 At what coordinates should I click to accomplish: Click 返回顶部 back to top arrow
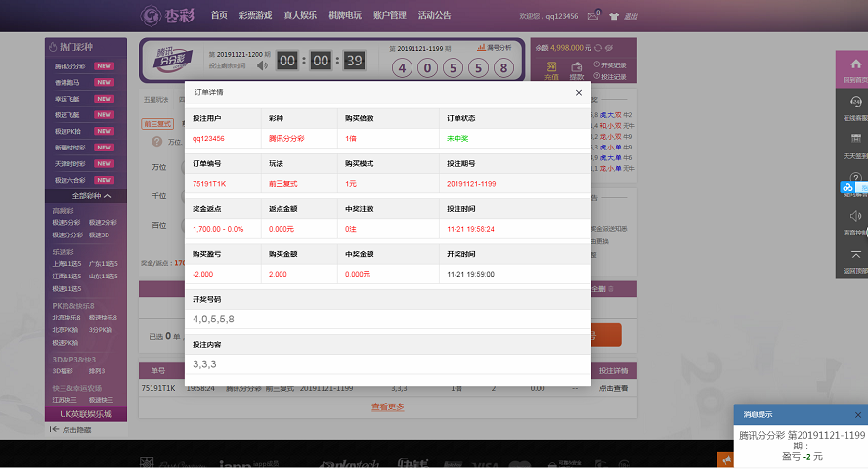pyautogui.click(x=855, y=259)
